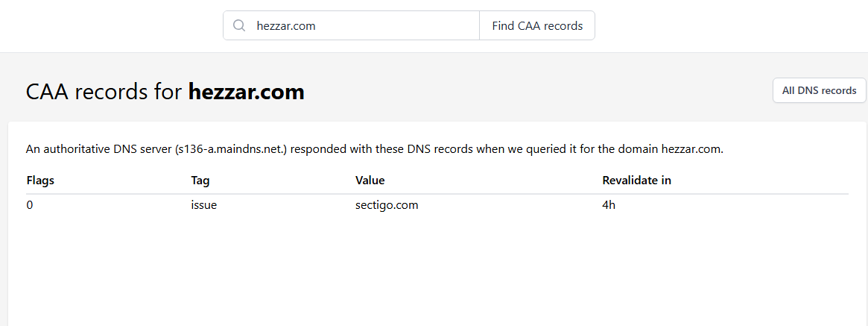Select the Tag column header

[200, 181]
